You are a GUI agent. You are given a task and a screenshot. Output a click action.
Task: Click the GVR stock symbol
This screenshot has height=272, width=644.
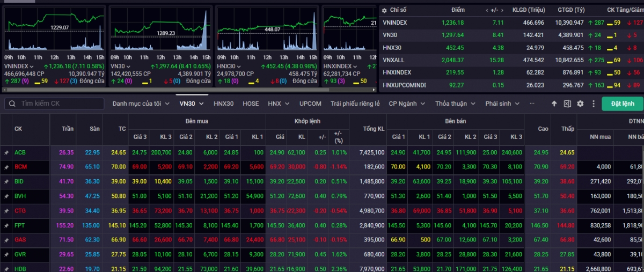click(x=20, y=254)
